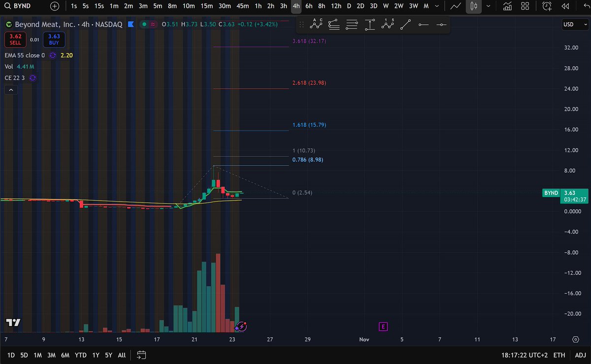Select the price range measure tool
Viewport: 591px width, 364px height.
pos(369,24)
